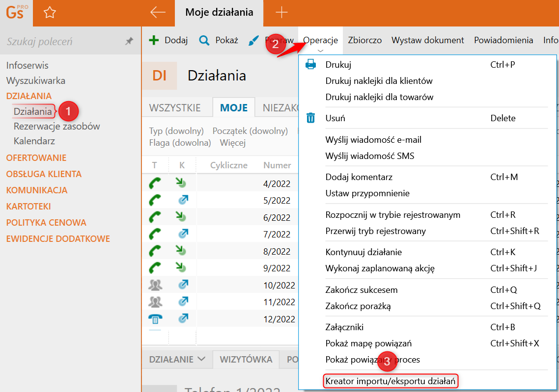The width and height of the screenshot is (559, 392).
Task: Open Infoserwis in sidebar
Action: pyautogui.click(x=27, y=66)
